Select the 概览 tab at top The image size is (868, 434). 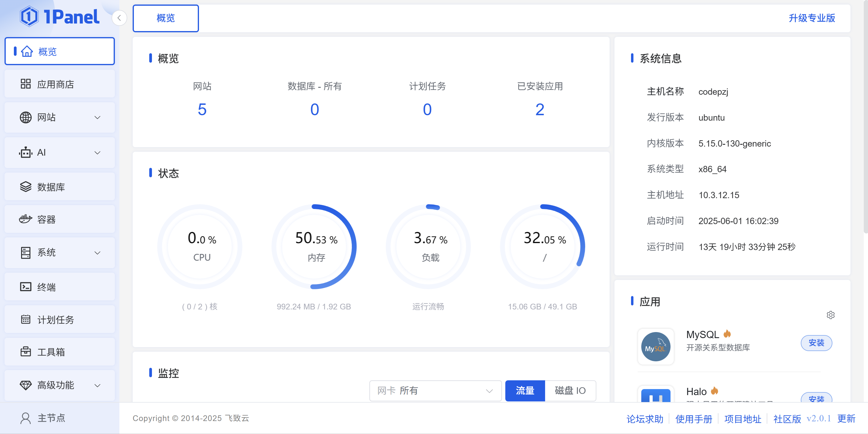tap(166, 18)
